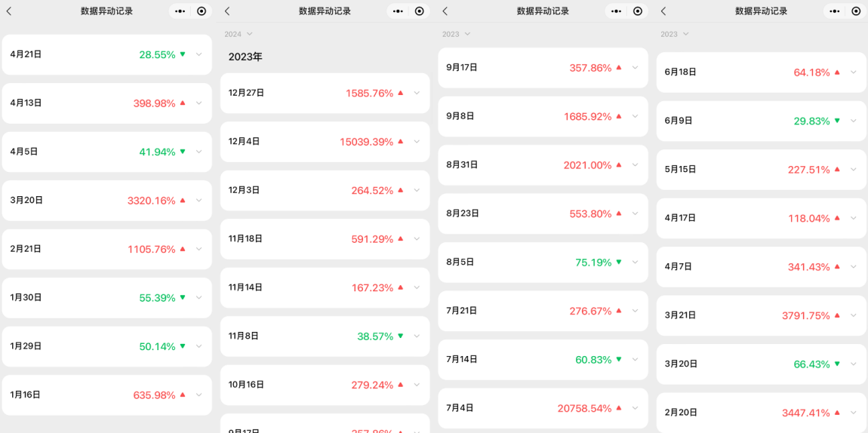Viewport: 868px width, 433px height.
Task: Open the 2024 year filter dropdown
Action: (x=239, y=34)
